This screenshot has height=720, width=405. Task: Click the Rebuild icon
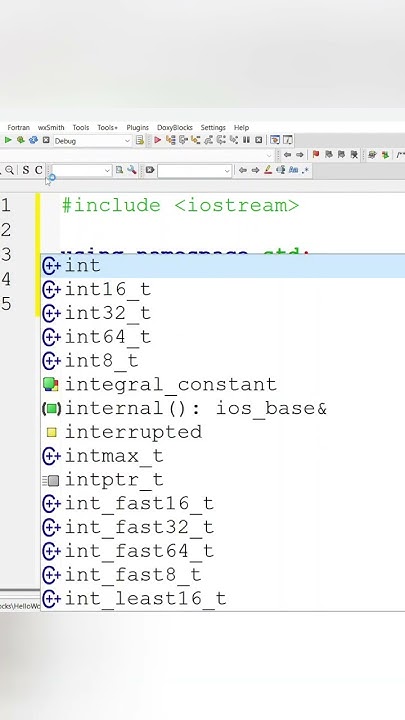[x=33, y=140]
